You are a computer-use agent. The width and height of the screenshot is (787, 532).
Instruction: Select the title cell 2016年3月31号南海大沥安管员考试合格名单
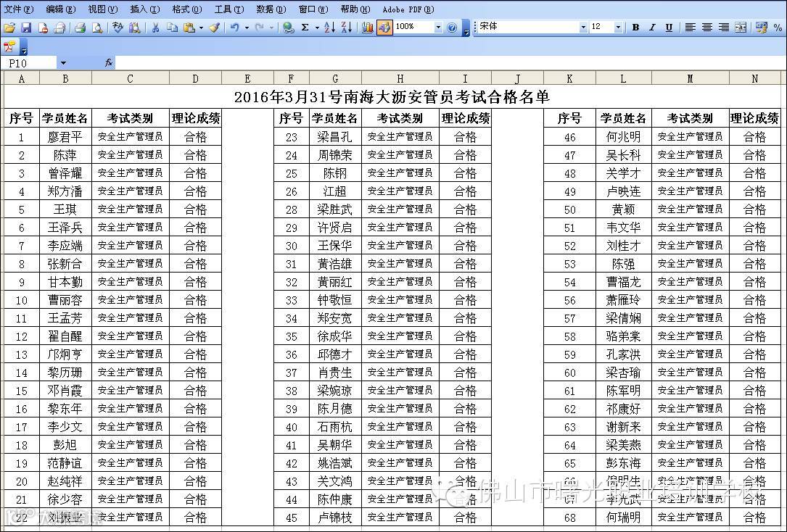[392, 96]
